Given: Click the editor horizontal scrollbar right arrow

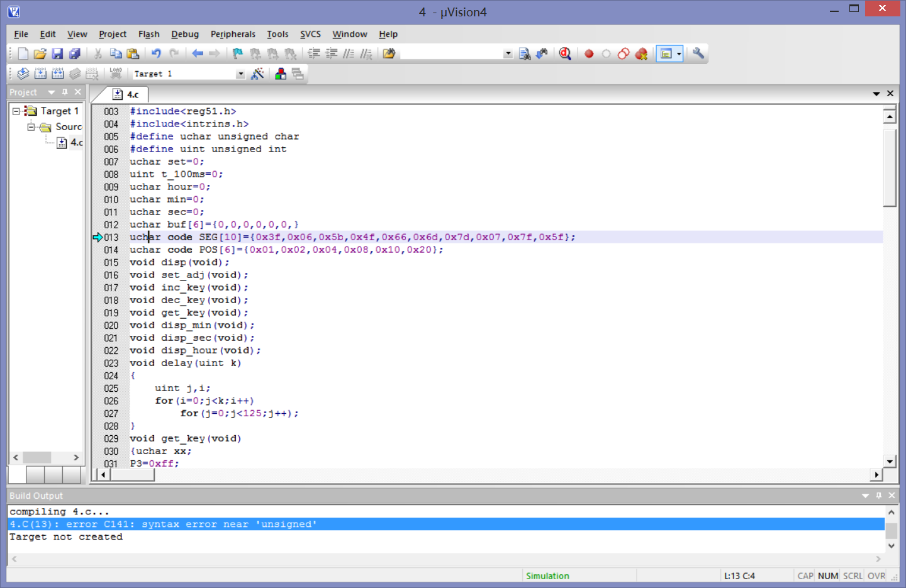Looking at the screenshot, I should tap(876, 475).
